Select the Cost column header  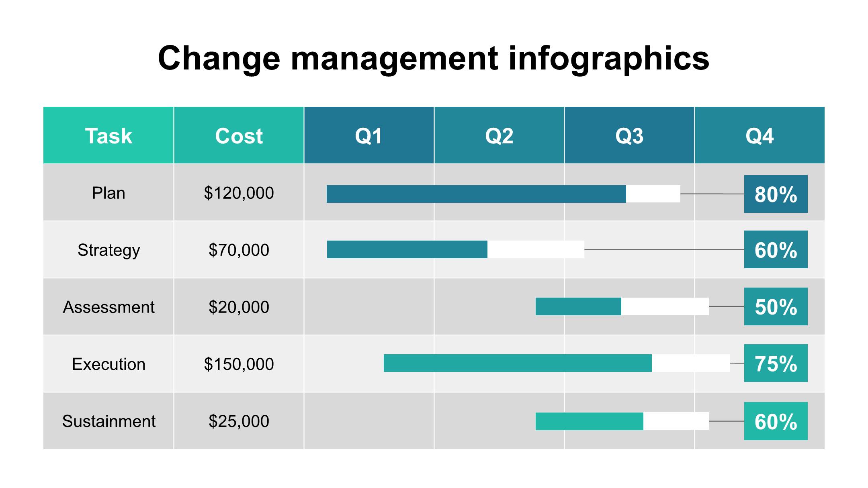(x=239, y=136)
